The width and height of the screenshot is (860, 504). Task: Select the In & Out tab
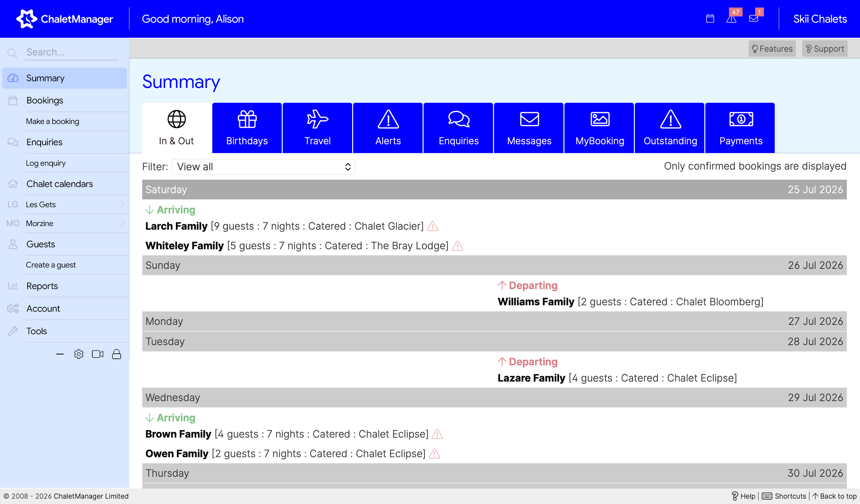[x=177, y=128]
